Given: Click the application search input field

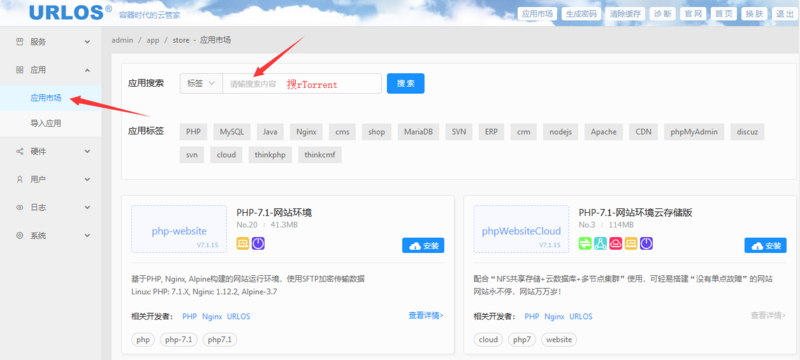Looking at the screenshot, I should click(x=302, y=84).
